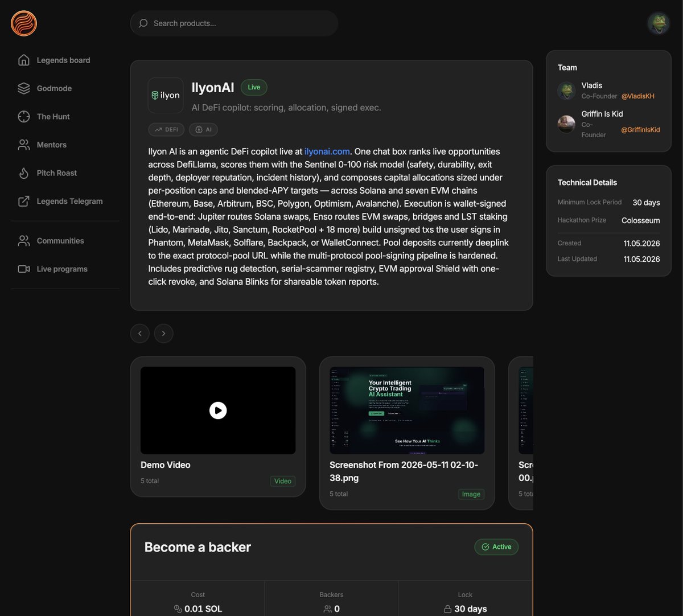Click the Created date 11.05.2026
The image size is (683, 616).
pos(641,243)
